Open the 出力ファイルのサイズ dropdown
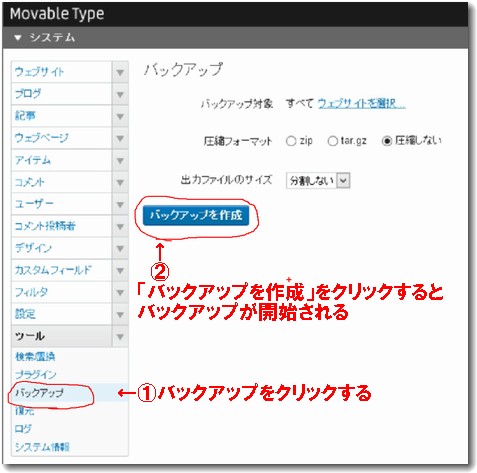 pyautogui.click(x=318, y=181)
